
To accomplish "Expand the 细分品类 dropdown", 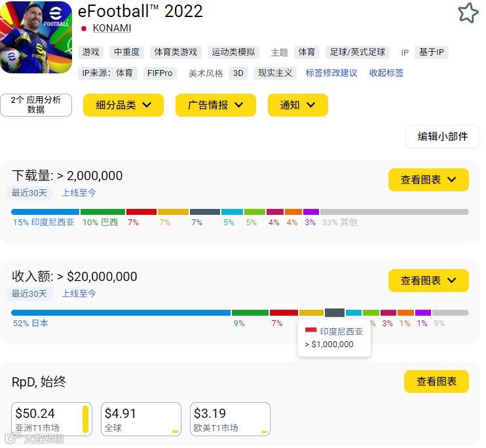I will [x=123, y=105].
